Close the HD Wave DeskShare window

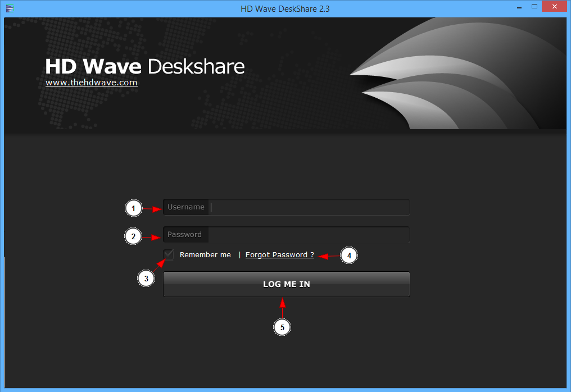coord(554,7)
